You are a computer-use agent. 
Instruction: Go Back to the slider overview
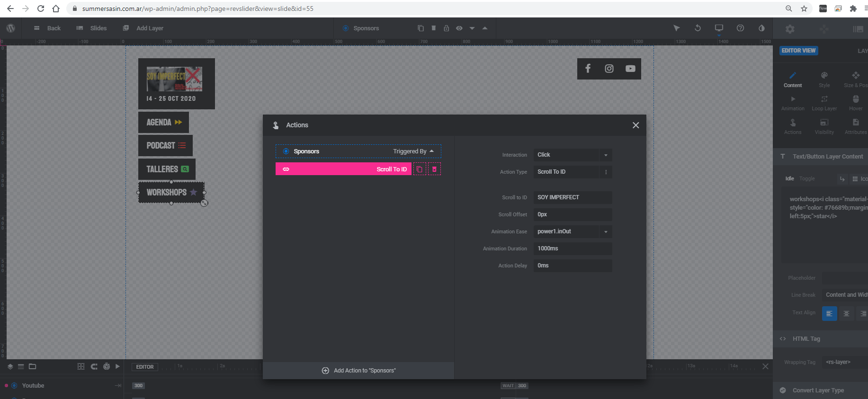click(x=47, y=28)
